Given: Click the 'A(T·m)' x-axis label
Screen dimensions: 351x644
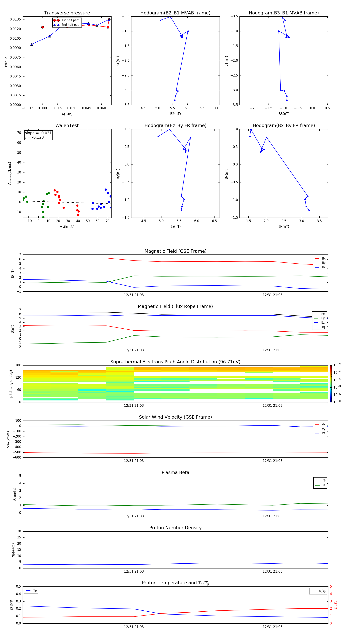Looking at the screenshot, I should pyautogui.click(x=67, y=114).
